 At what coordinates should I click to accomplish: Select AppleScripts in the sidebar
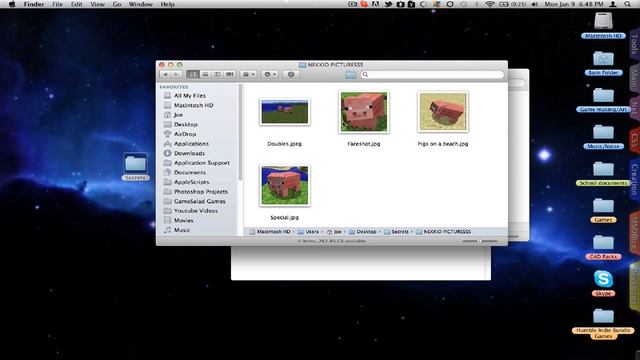(x=191, y=182)
